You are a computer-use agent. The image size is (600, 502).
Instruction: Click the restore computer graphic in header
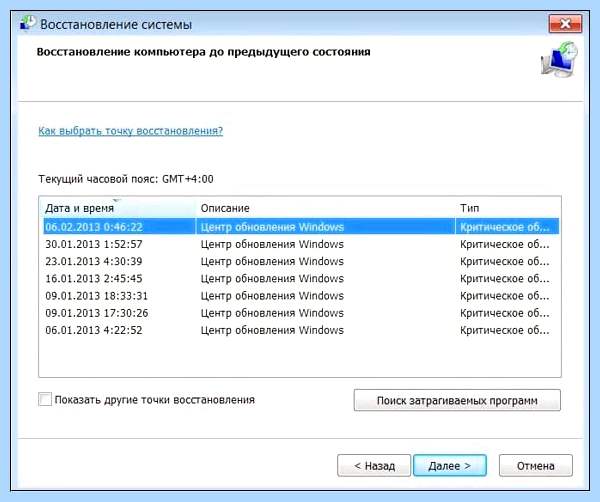pyautogui.click(x=559, y=59)
